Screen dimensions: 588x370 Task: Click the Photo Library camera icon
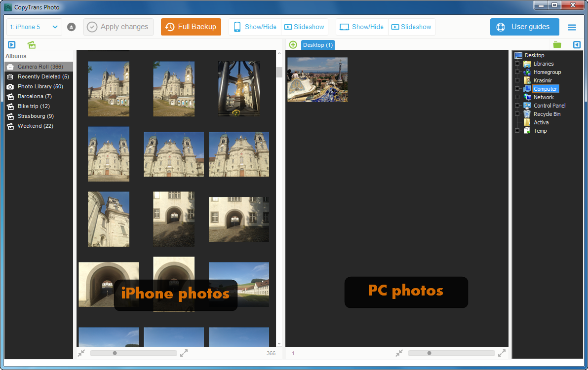pos(10,87)
